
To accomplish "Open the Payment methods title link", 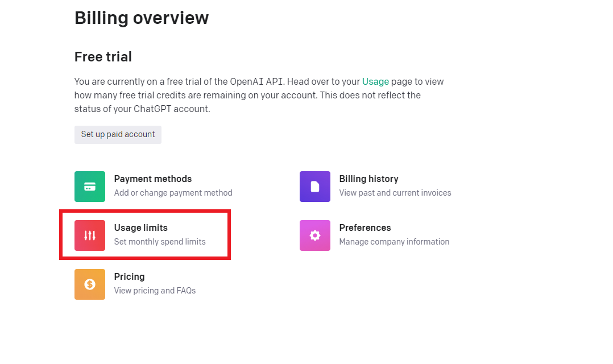I will pyautogui.click(x=152, y=179).
